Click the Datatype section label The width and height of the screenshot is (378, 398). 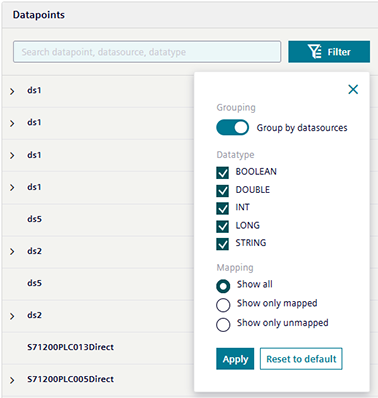pos(235,155)
